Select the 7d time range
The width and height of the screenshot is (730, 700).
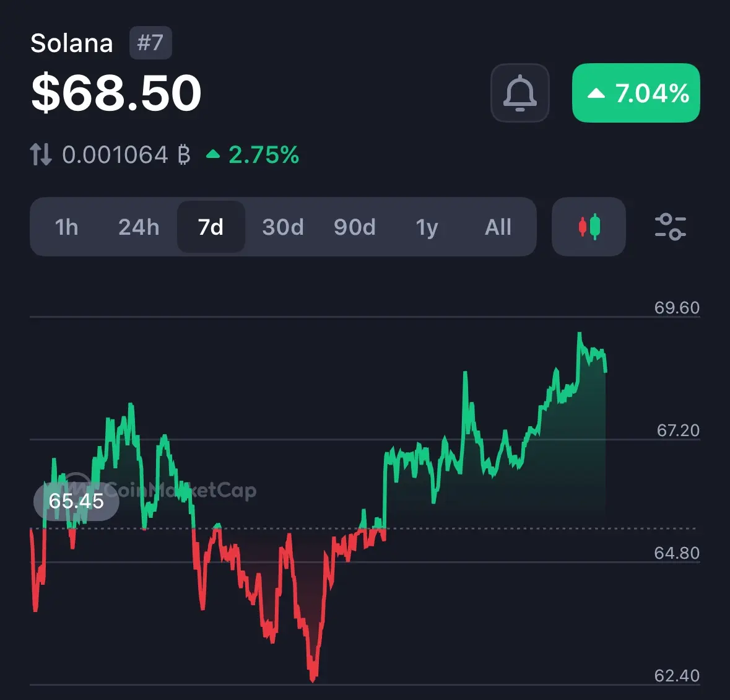click(x=211, y=227)
